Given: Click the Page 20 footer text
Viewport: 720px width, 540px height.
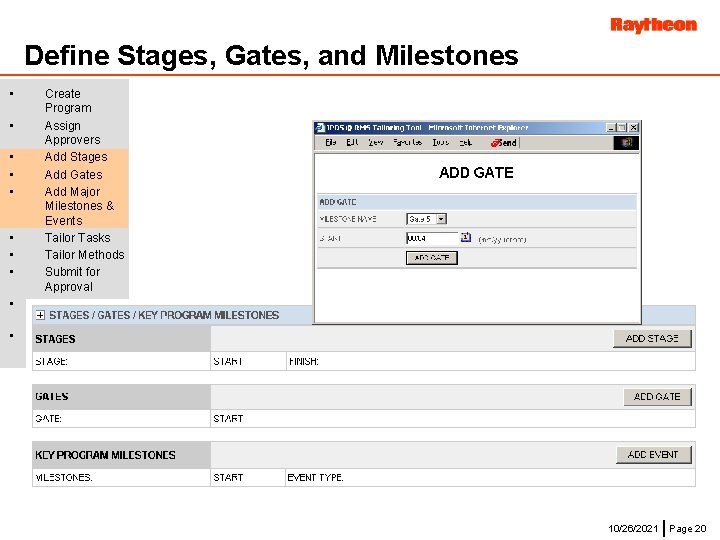Looking at the screenshot, I should tap(687, 529).
